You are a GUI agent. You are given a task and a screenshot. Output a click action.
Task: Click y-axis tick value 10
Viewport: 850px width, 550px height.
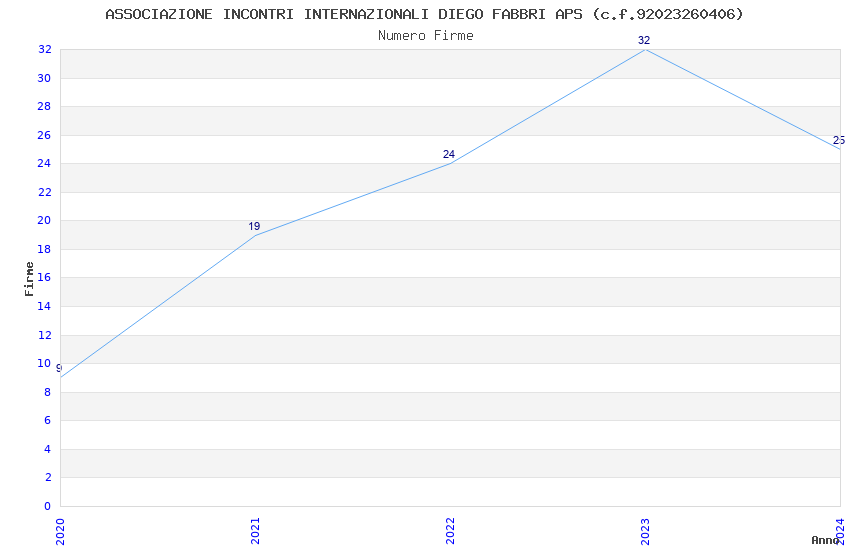click(x=44, y=364)
